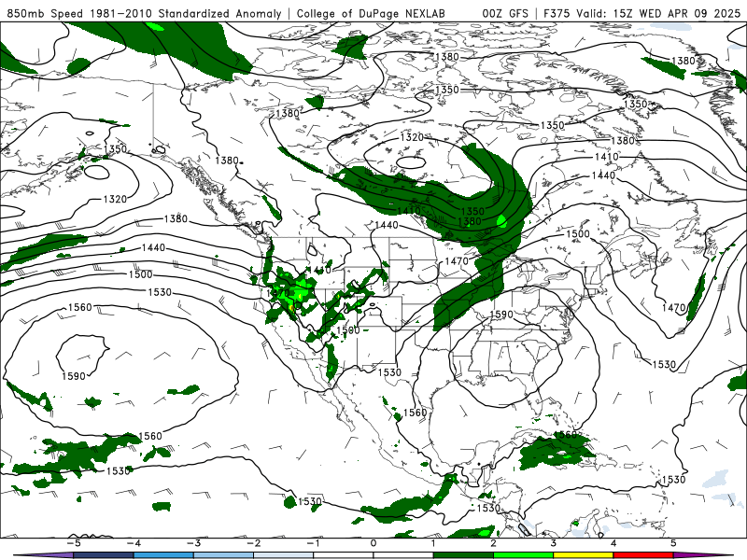The height and width of the screenshot is (560, 747).
Task: Click the '2' tick label on the colorbar
Action: coord(493,543)
